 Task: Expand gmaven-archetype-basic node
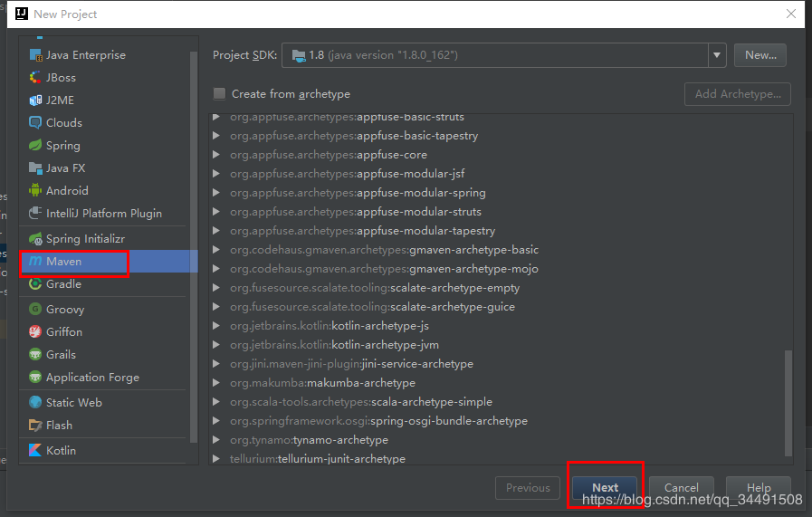coord(216,250)
